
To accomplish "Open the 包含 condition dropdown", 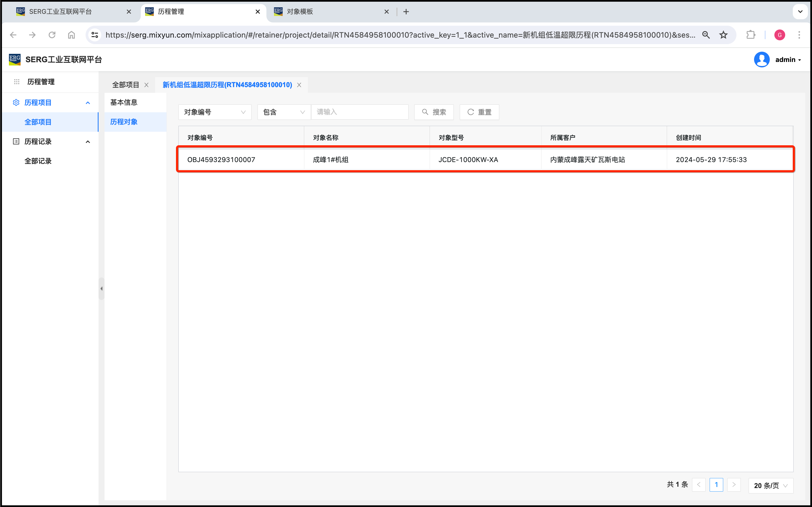I will [x=284, y=112].
